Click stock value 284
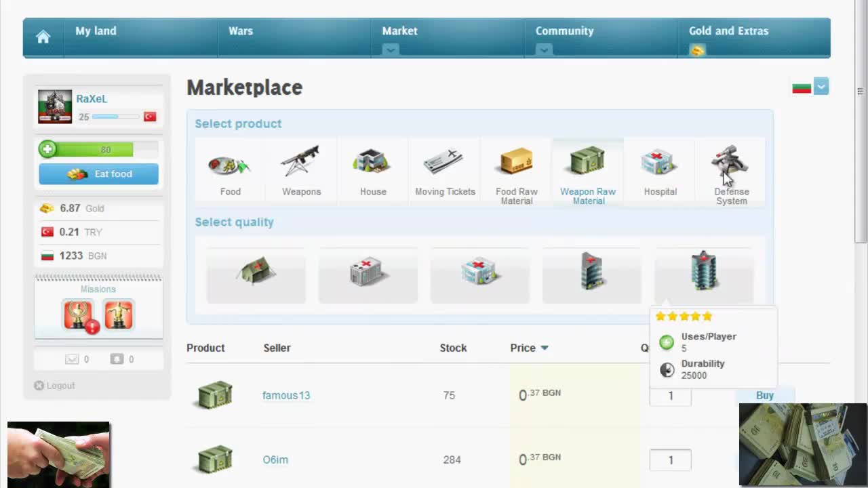This screenshot has width=868, height=488. click(452, 460)
